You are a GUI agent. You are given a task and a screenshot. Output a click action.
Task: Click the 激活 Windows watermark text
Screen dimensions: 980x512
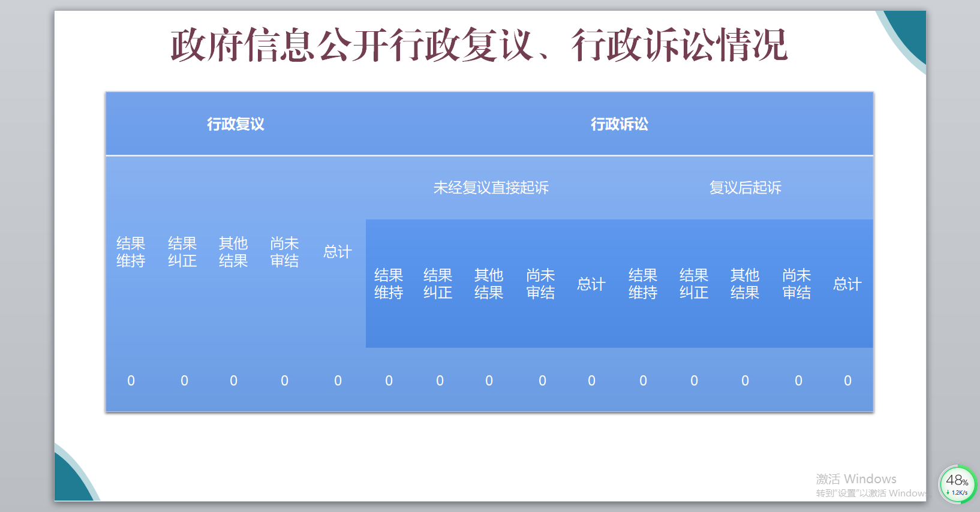(856, 479)
